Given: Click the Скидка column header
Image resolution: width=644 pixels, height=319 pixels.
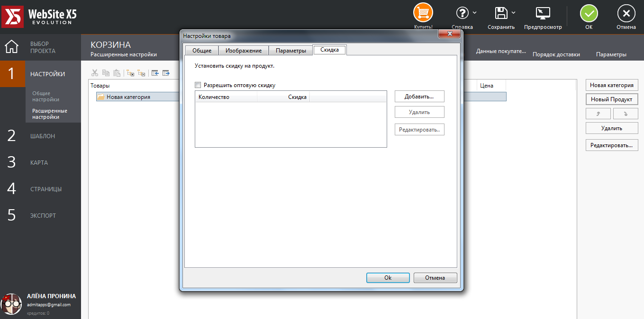Looking at the screenshot, I should coord(283,97).
